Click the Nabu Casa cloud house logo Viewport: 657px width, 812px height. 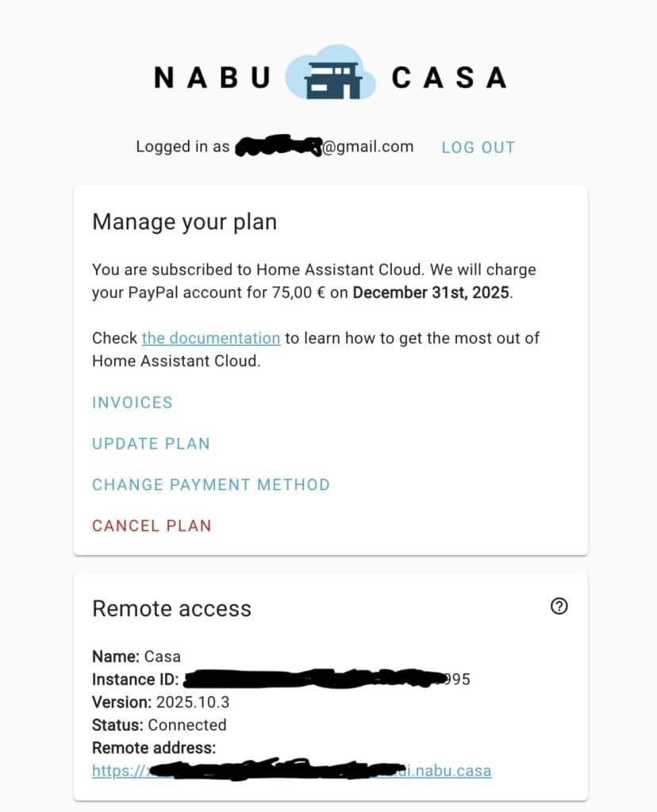[330, 73]
